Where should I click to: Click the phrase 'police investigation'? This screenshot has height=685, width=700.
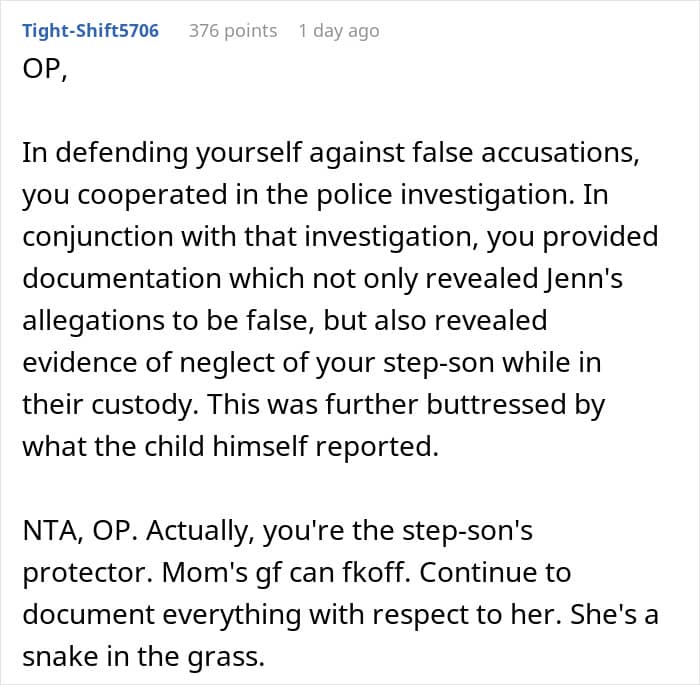point(445,195)
